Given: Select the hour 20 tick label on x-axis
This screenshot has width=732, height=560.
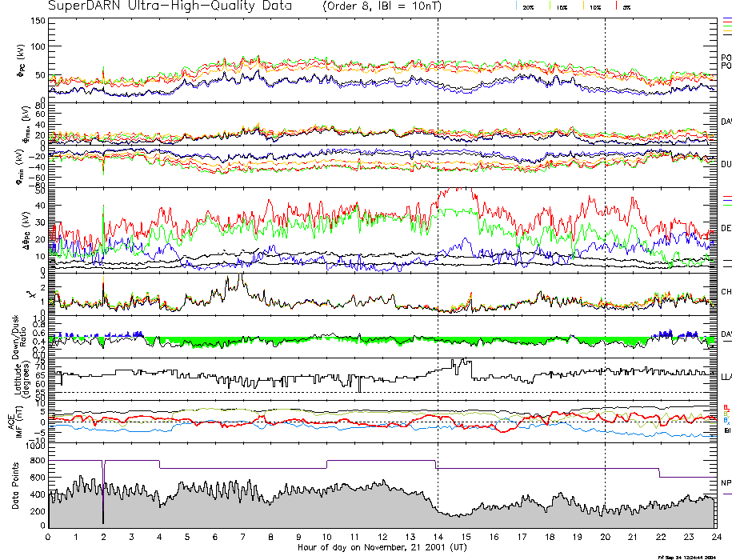Looking at the screenshot, I should coord(605,538).
